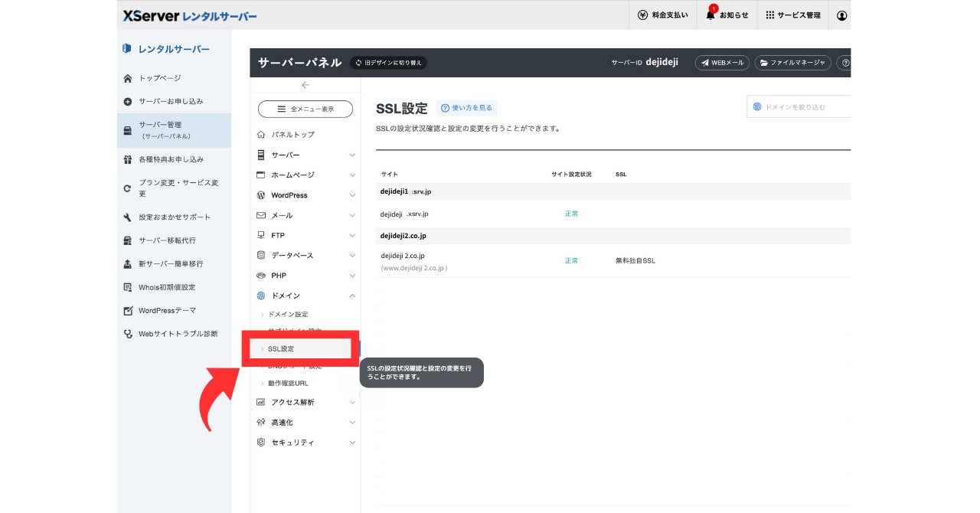Click the notification bell icon
The height and width of the screenshot is (513, 980).
pyautogui.click(x=710, y=15)
